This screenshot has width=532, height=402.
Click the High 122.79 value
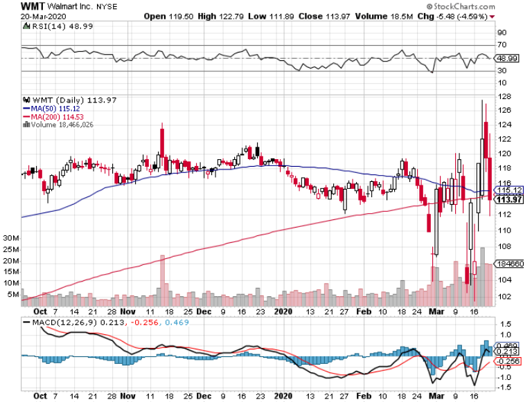220,17
